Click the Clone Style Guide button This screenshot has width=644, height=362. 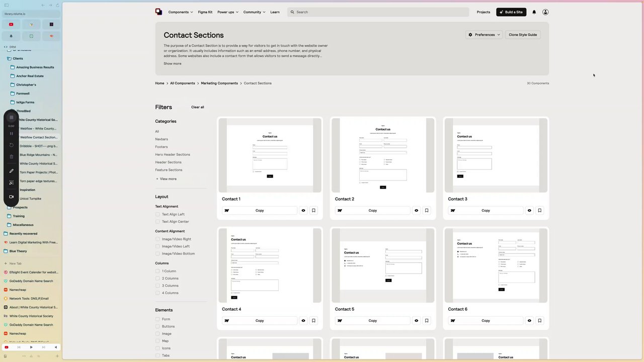[523, 35]
